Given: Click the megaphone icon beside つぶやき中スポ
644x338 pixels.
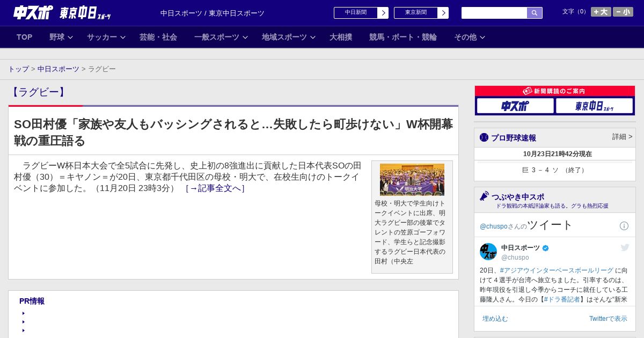Looking at the screenshot, I should [484, 196].
